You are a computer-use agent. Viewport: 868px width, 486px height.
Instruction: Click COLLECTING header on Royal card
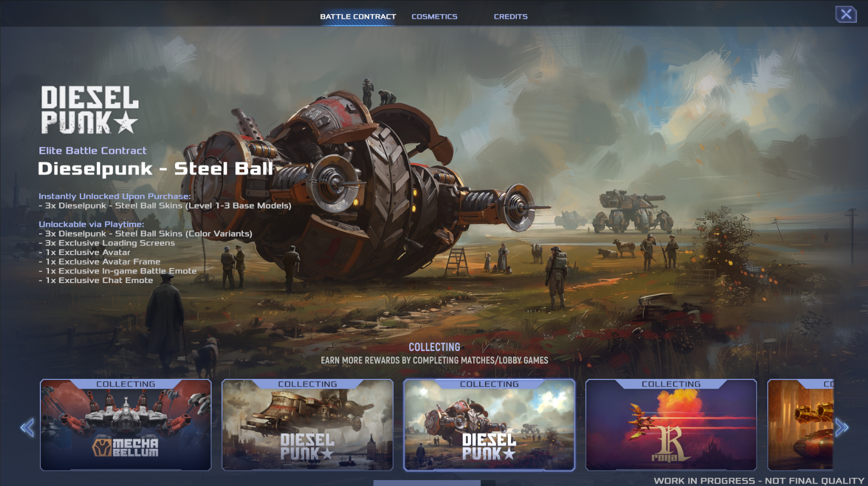point(671,384)
